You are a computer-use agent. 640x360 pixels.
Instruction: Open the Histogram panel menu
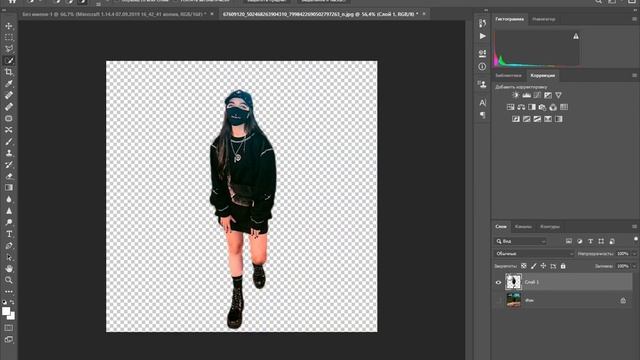(634, 19)
